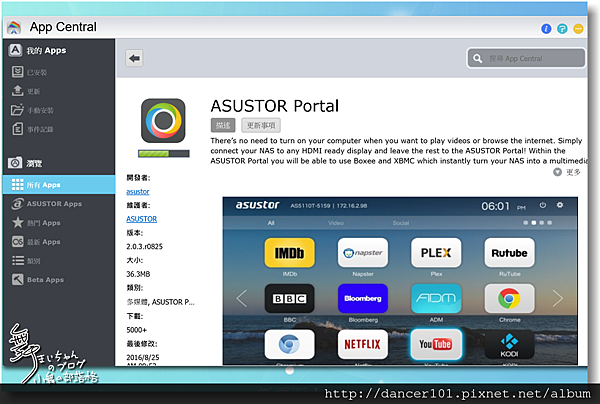Click the settings gear in portal preview
600x404 pixels.
(560, 205)
